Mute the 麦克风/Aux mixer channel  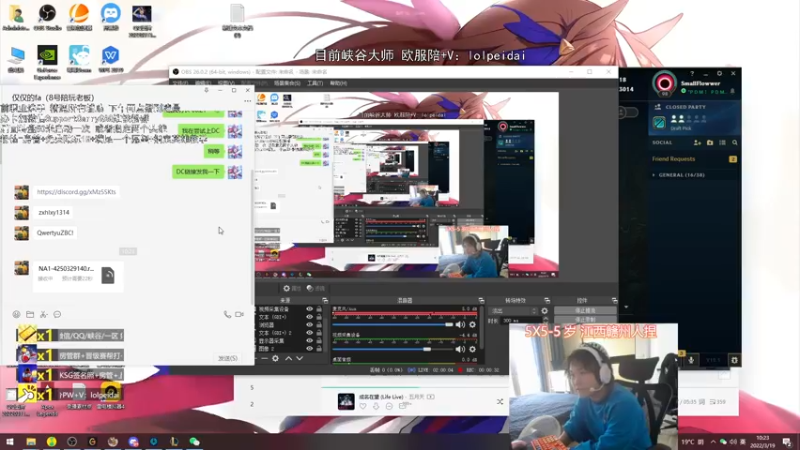click(460, 324)
